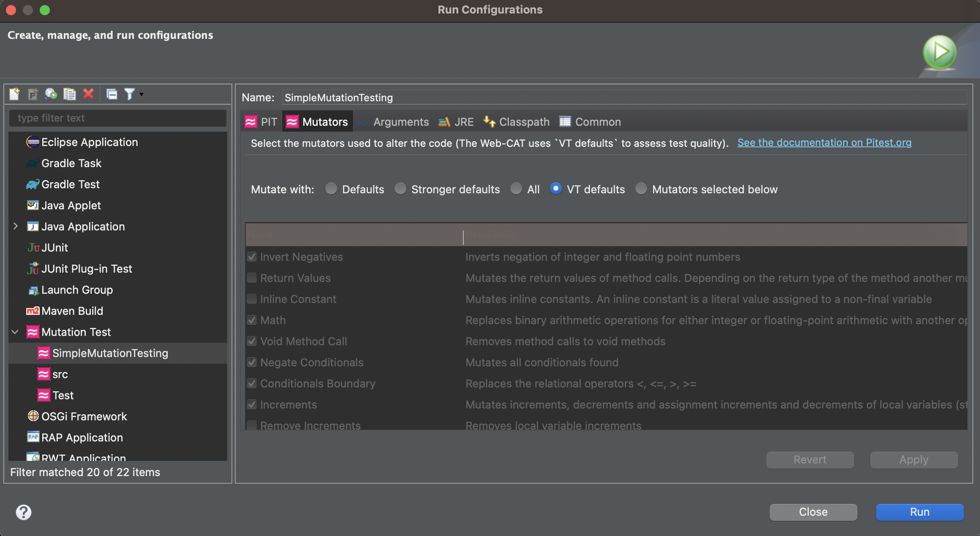Viewport: 980px width, 536px height.
Task: Click the filter funnel icon
Action: (129, 94)
